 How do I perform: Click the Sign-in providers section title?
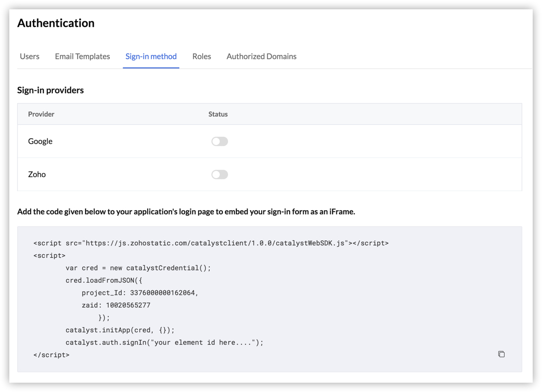(x=50, y=90)
